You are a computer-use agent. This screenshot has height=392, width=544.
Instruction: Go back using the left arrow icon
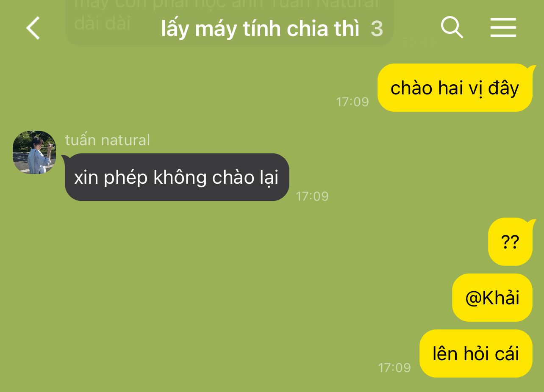click(33, 28)
